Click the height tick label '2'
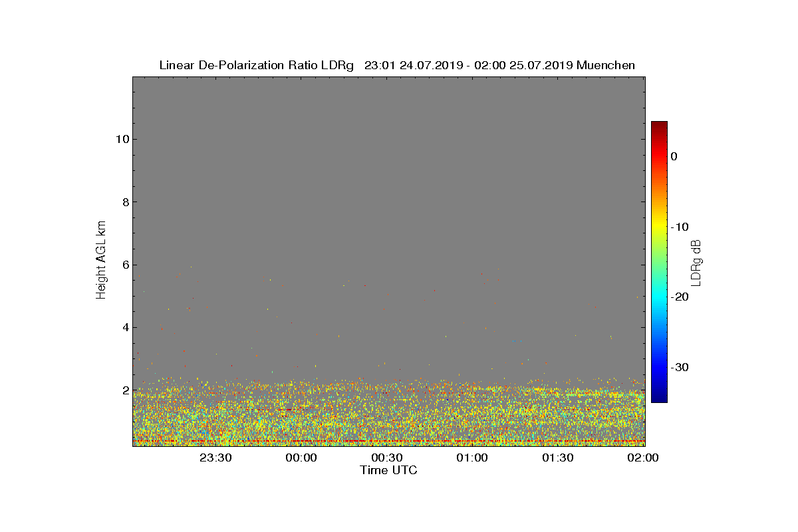 point(124,390)
